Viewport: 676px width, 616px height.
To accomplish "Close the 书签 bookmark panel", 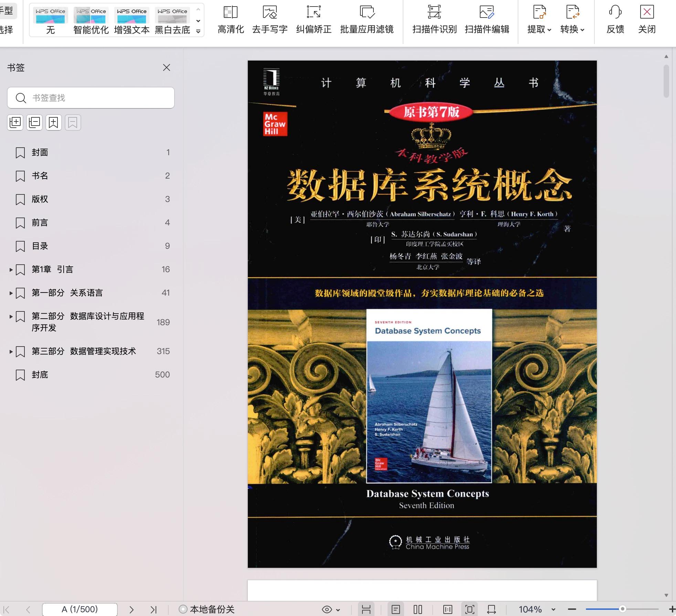I will [x=167, y=67].
